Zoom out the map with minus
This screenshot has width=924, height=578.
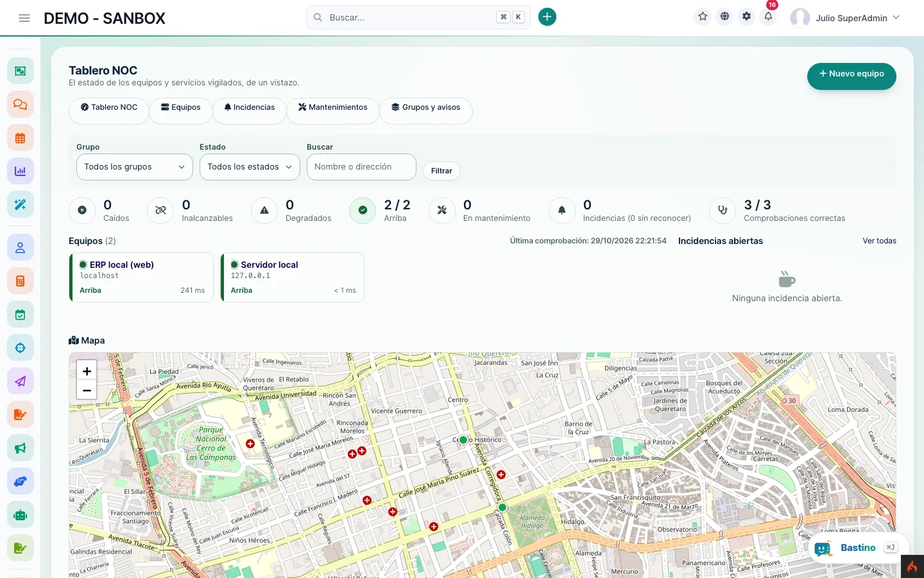tap(87, 390)
